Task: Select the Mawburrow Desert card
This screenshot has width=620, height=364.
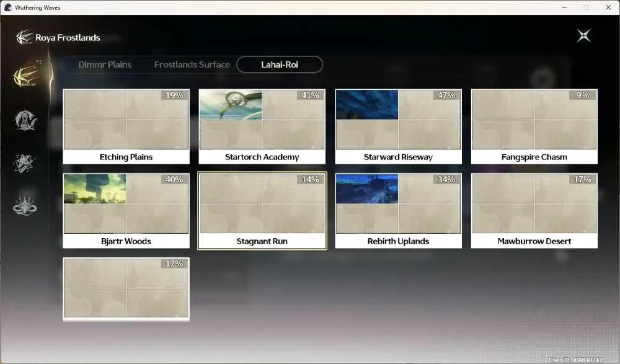Action: tap(534, 211)
